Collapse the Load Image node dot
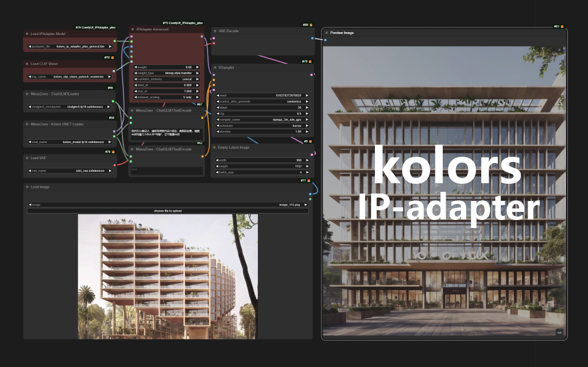This screenshot has height=367, width=588. pos(27,187)
